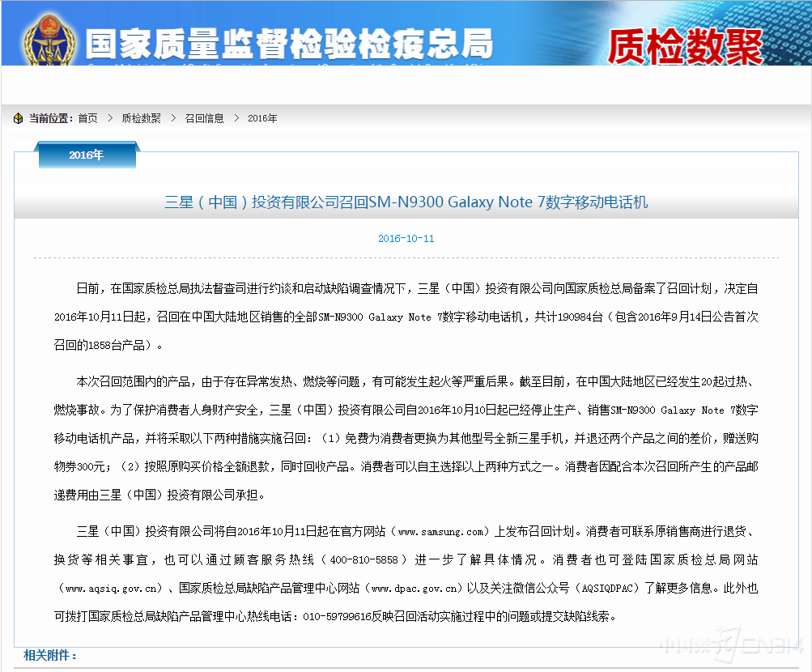Click the 物券300元 text in second paragraph

(x=80, y=467)
